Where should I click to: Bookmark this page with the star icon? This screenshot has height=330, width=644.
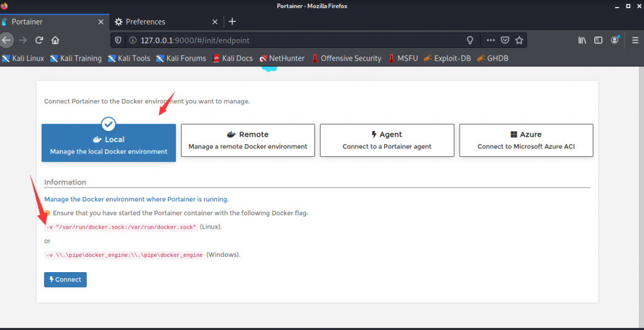click(519, 40)
